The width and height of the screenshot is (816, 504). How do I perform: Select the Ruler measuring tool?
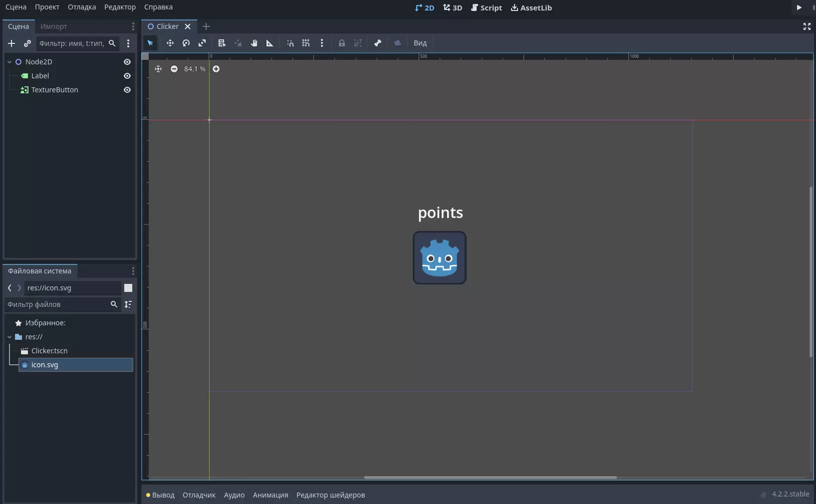[x=270, y=43]
